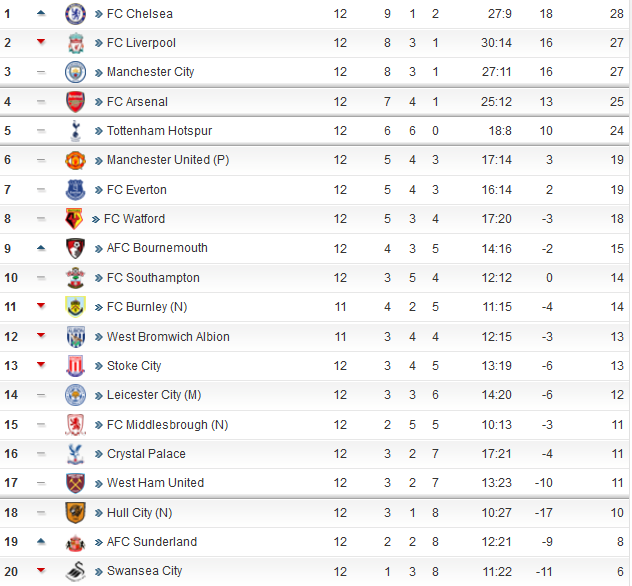
Task: Click the Manchester United club crest
Action: pos(75,160)
